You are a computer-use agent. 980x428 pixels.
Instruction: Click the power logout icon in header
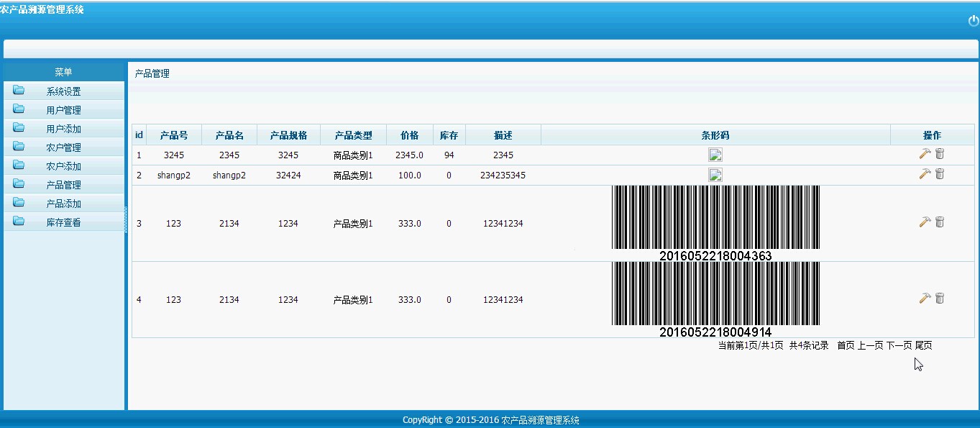[974, 21]
